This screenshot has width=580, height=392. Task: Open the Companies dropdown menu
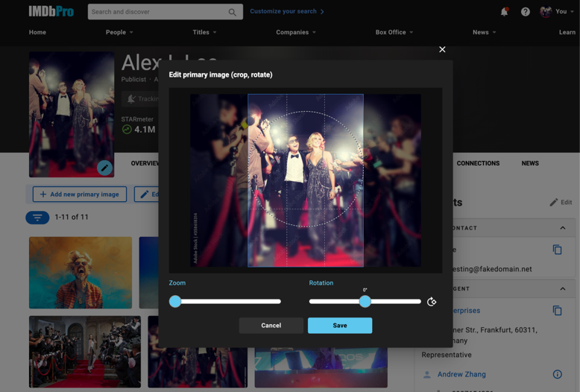pos(296,32)
